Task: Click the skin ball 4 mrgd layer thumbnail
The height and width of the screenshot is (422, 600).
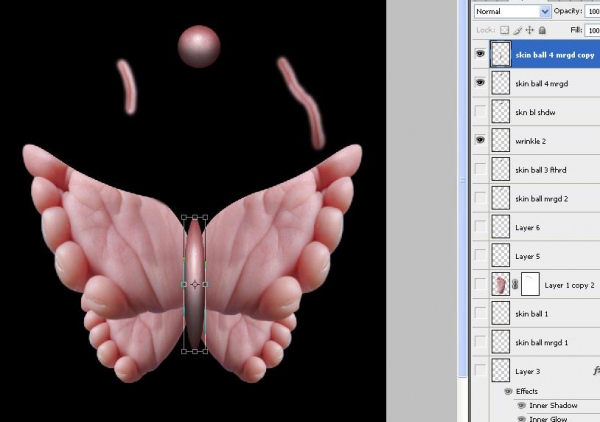Action: click(x=501, y=83)
